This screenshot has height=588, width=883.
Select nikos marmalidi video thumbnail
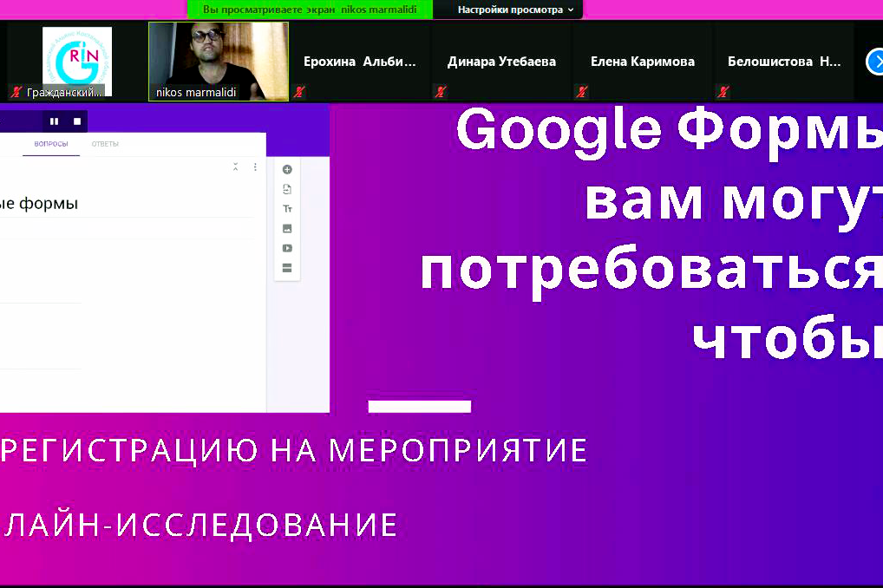pyautogui.click(x=219, y=61)
